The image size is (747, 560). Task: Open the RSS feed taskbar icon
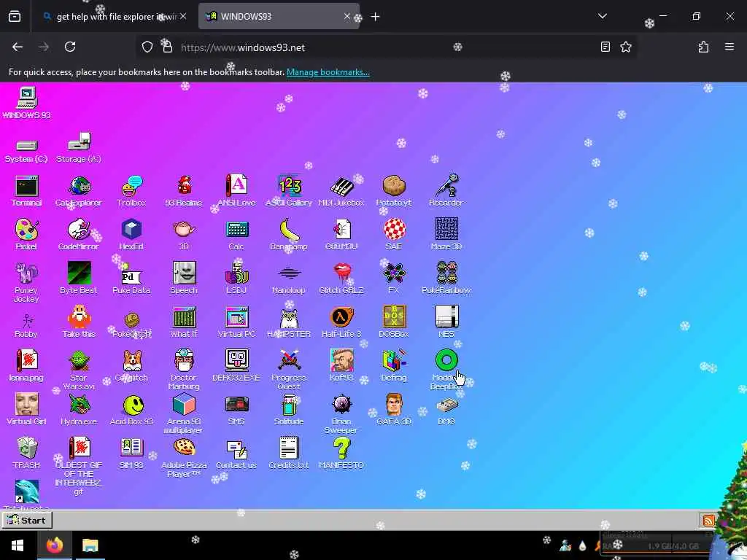[708, 520]
